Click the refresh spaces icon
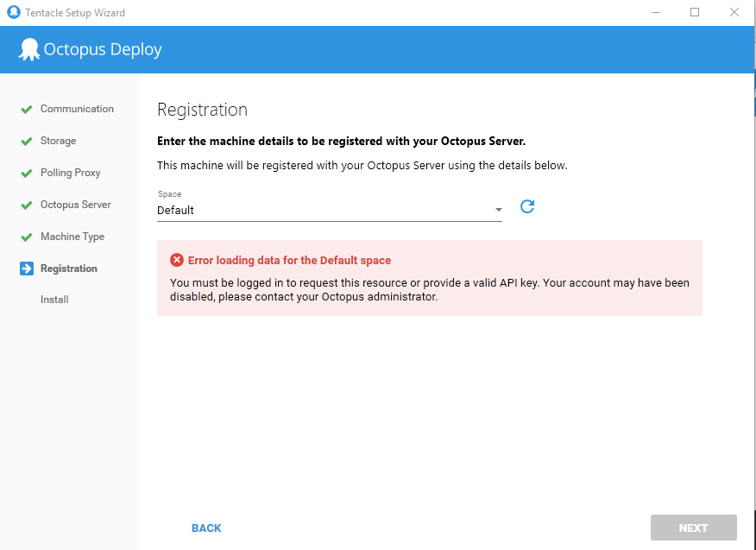Viewport: 756px width, 550px height. 527,206
